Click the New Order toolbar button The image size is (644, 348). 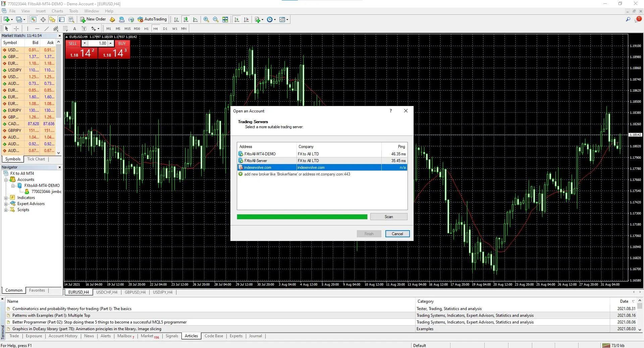point(93,19)
